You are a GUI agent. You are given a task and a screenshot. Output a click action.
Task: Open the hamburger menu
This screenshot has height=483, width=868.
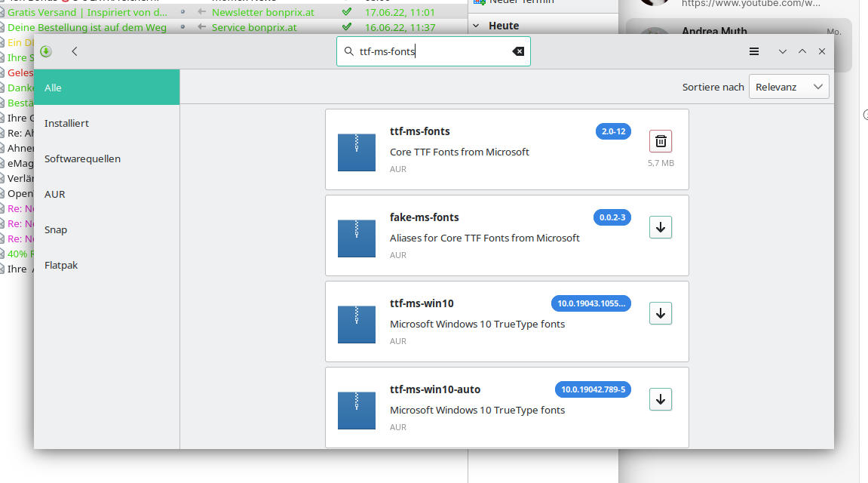click(753, 51)
